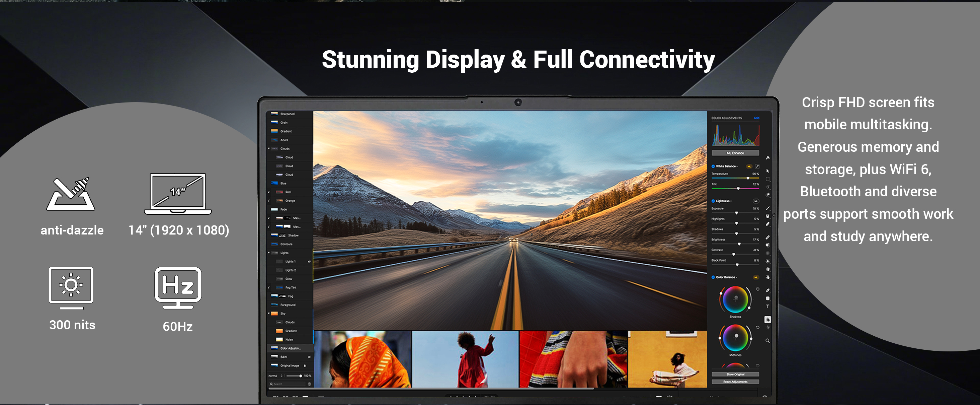The width and height of the screenshot is (980, 405).
Task: Click the Exposure slider handle
Action: (x=736, y=213)
